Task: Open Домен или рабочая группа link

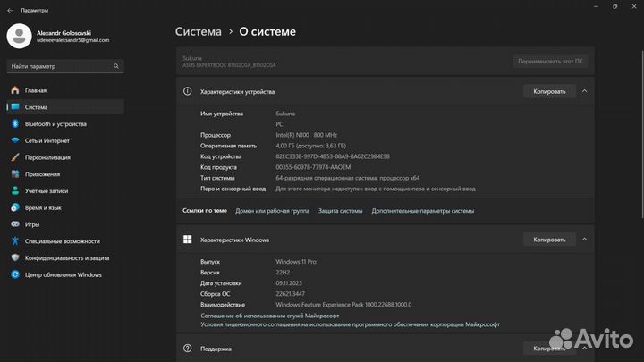Action: 272,211
